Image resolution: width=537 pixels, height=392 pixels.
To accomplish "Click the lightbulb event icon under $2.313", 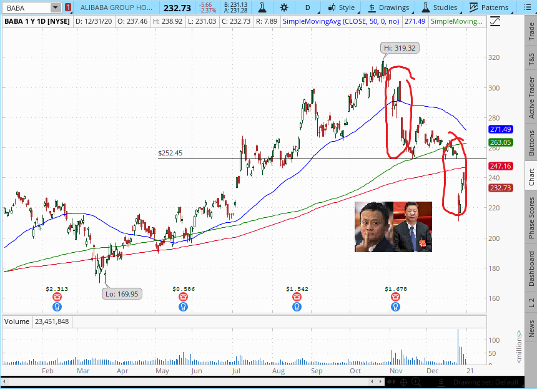I will [x=57, y=306].
